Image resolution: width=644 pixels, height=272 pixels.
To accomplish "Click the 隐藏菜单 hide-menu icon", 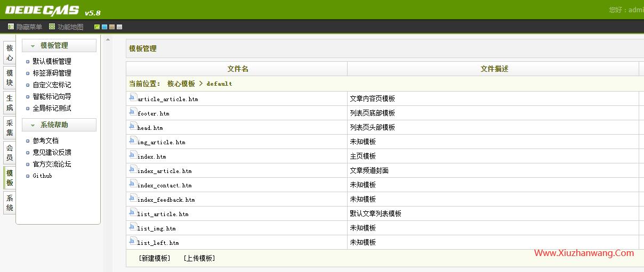I will point(11,27).
